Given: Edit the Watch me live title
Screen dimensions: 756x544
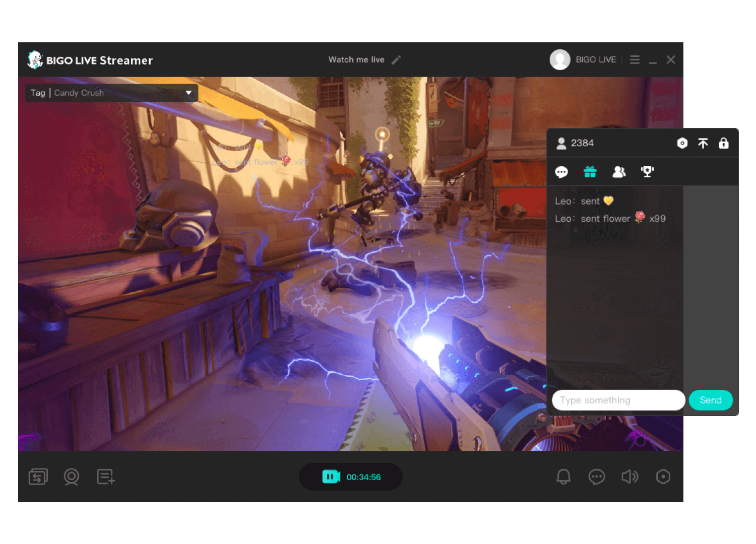Looking at the screenshot, I should [x=396, y=59].
